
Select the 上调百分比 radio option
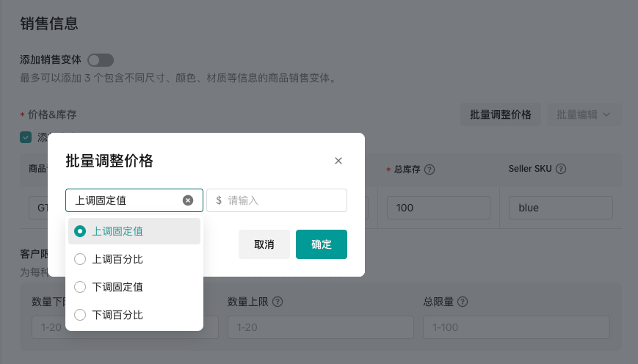tap(81, 259)
